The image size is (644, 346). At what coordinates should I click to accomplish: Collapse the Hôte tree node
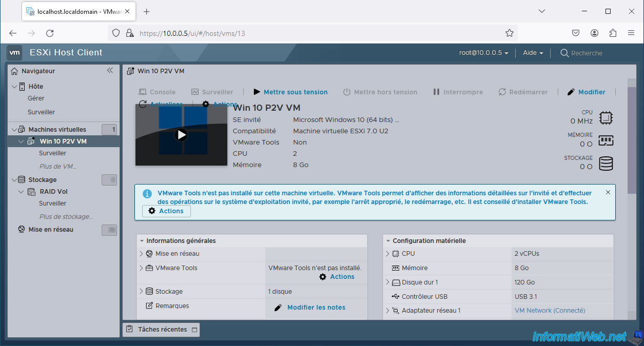[x=14, y=87]
